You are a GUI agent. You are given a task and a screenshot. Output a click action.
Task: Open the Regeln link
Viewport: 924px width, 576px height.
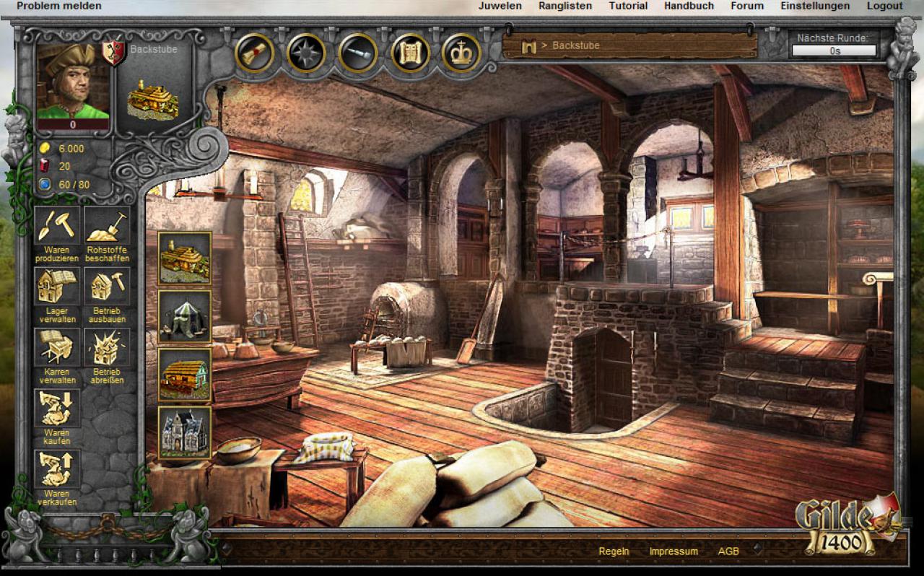tap(614, 551)
